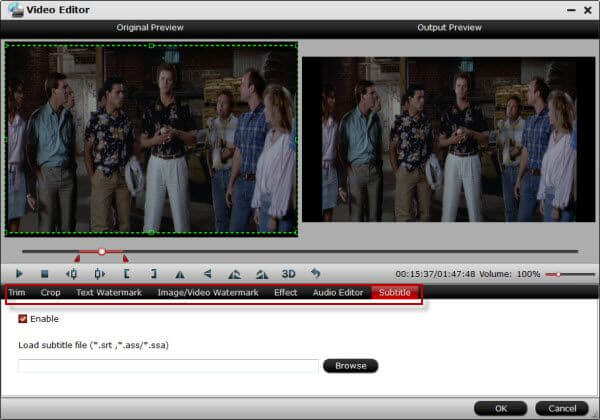The width and height of the screenshot is (600, 420).
Task: Toggle the Enable subtitle checkbox
Action: click(x=23, y=319)
